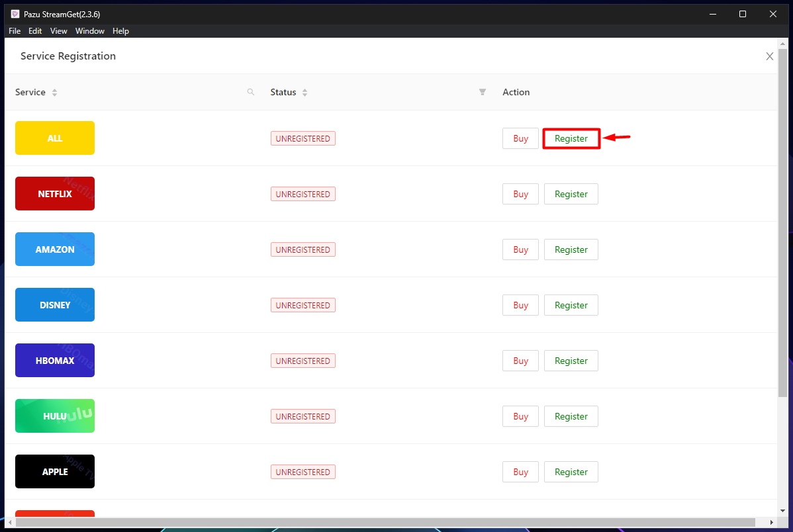Click the yellow ALL service badge
The height and width of the screenshot is (532, 793).
coord(55,138)
